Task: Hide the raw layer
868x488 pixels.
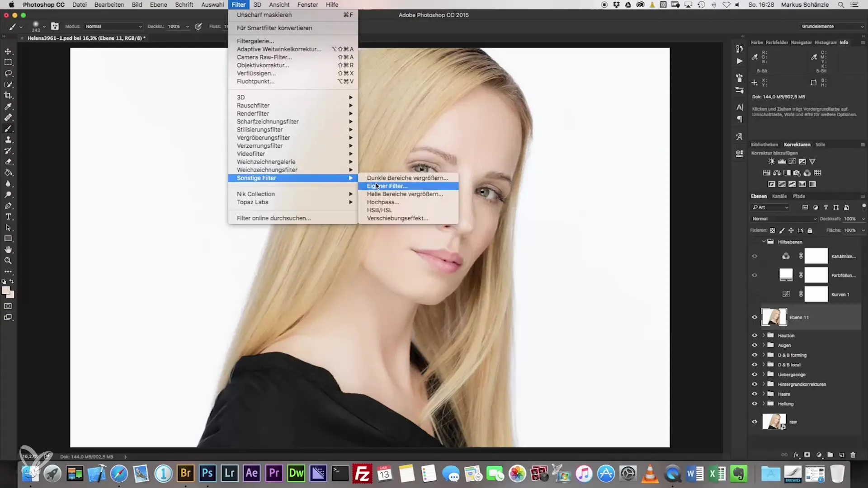Action: tap(755, 422)
